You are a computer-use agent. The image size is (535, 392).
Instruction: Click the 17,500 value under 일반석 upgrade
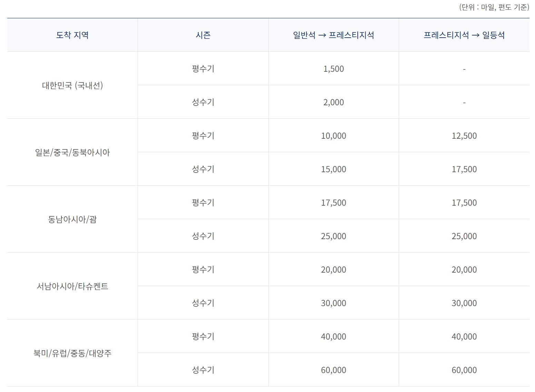click(334, 203)
